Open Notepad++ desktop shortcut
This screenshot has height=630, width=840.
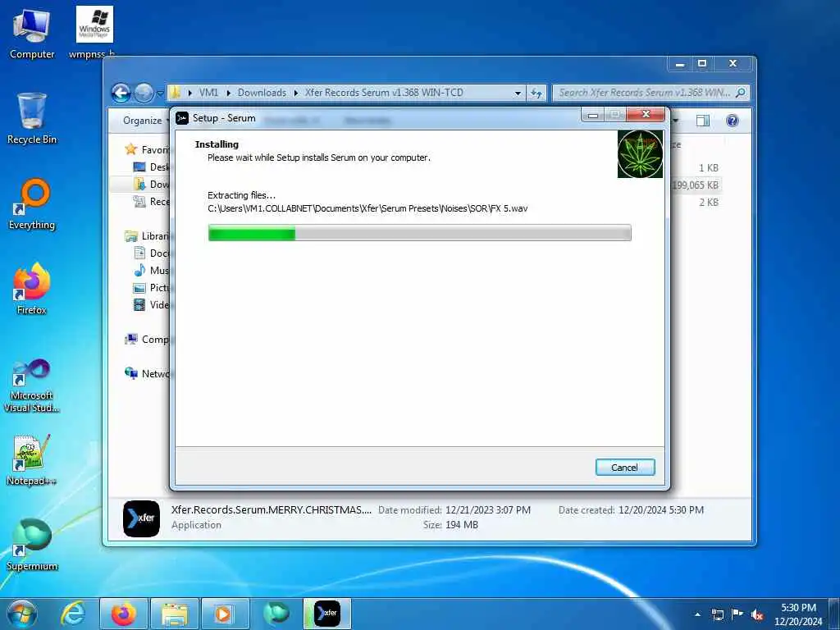32,459
